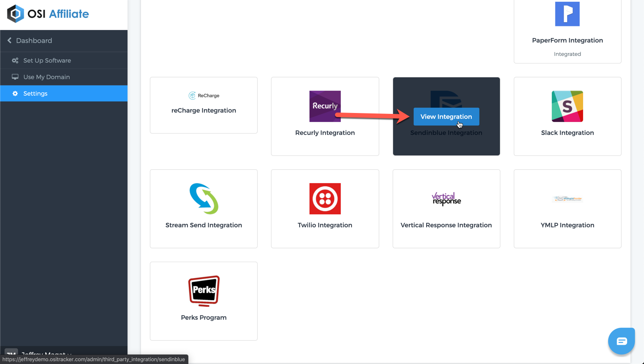The image size is (644, 364).
Task: Click the Use My Domain monitor icon
Action: click(x=15, y=77)
